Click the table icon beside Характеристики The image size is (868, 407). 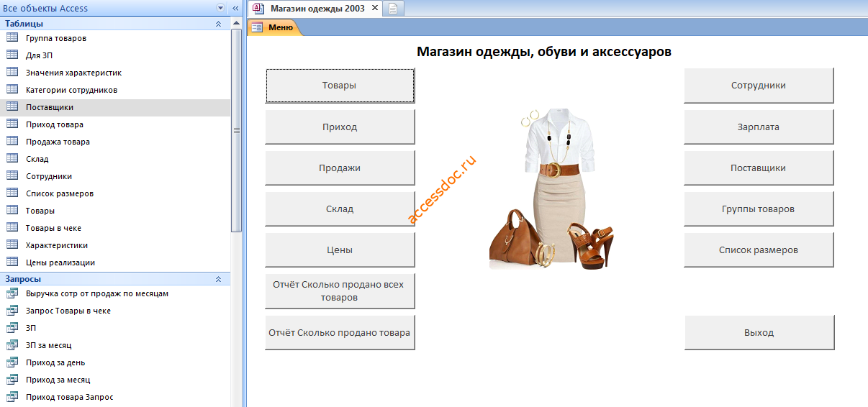tap(12, 244)
